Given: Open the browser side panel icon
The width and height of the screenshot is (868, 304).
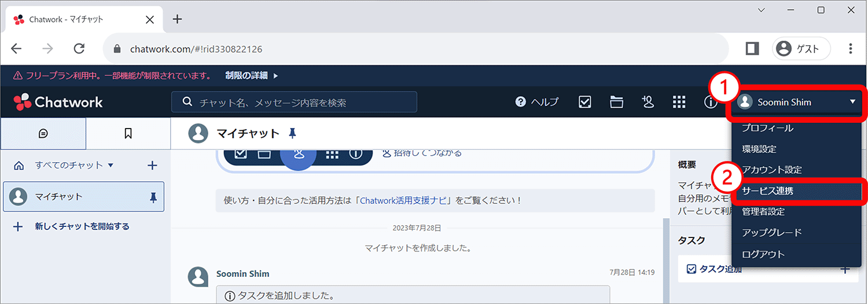Looking at the screenshot, I should click(x=752, y=49).
